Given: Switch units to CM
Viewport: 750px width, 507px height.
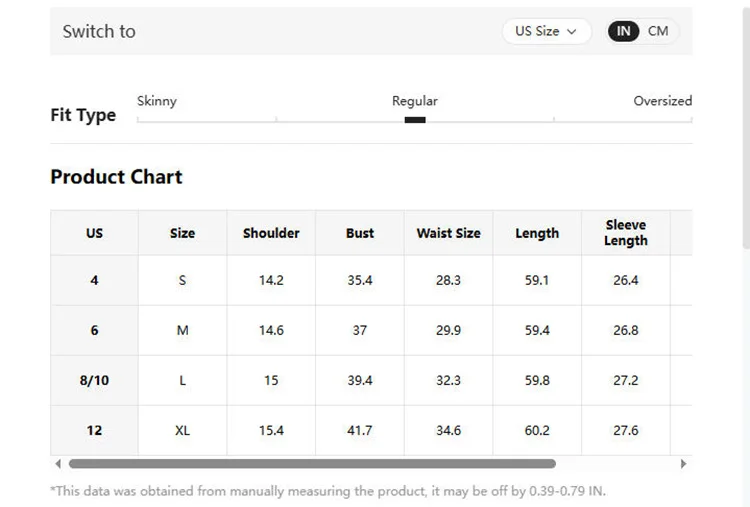Looking at the screenshot, I should 658,31.
